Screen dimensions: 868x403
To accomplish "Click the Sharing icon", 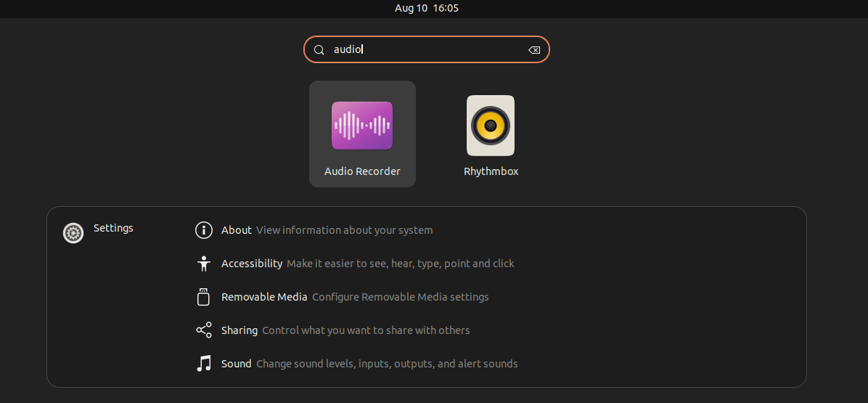I will [x=204, y=330].
